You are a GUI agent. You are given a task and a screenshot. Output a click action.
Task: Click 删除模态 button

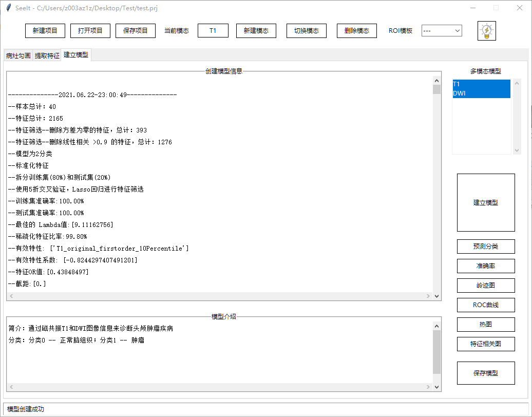click(x=356, y=31)
